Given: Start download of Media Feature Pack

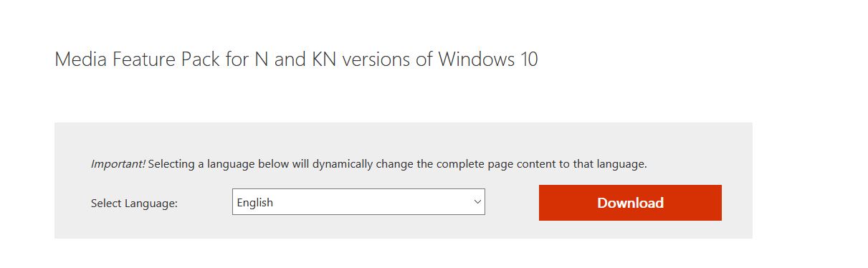Looking at the screenshot, I should coord(630,203).
